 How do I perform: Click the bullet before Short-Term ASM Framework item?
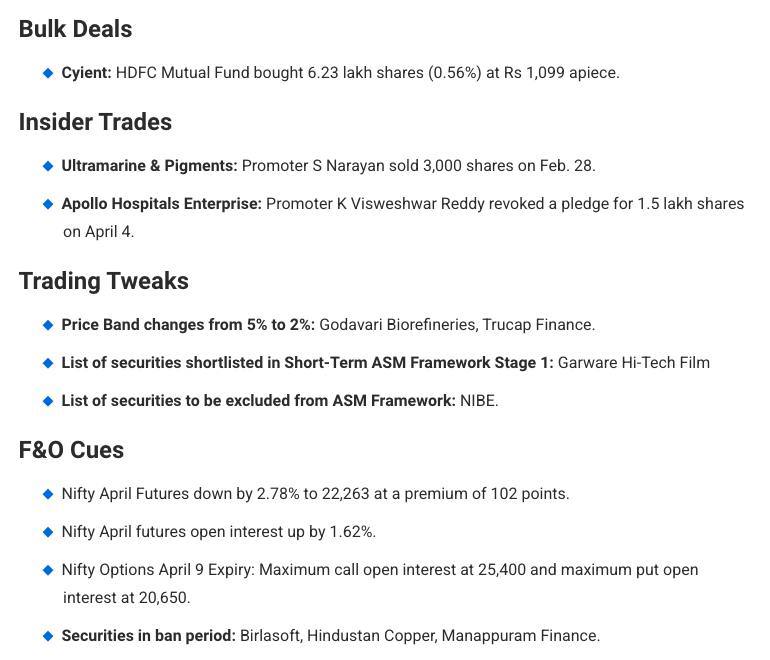[48, 363]
